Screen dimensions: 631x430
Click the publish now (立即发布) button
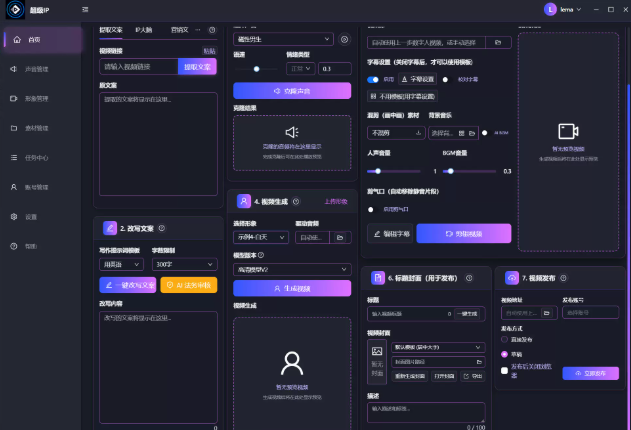590,373
